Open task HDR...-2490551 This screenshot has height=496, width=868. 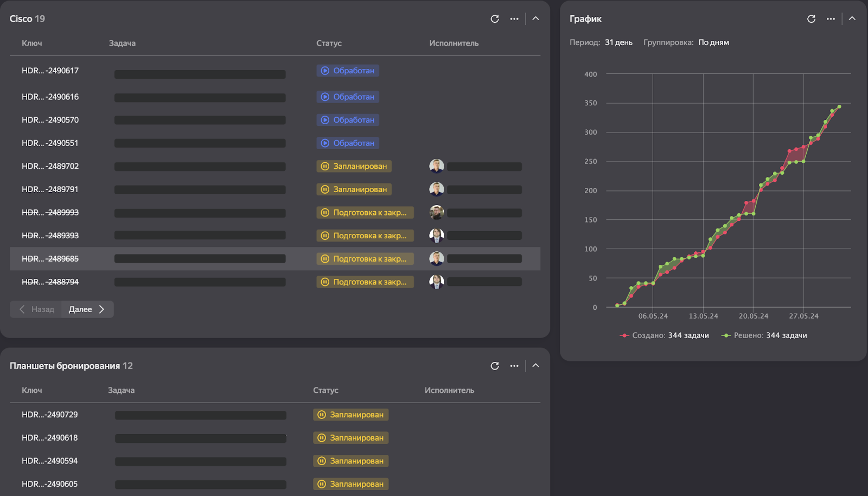coord(50,143)
